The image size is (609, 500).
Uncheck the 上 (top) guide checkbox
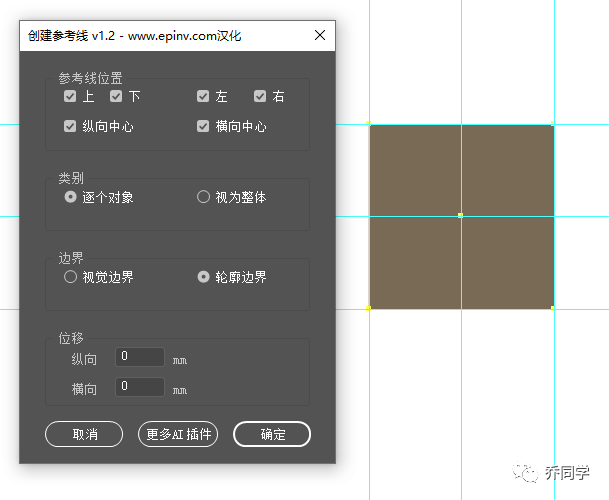[x=70, y=96]
